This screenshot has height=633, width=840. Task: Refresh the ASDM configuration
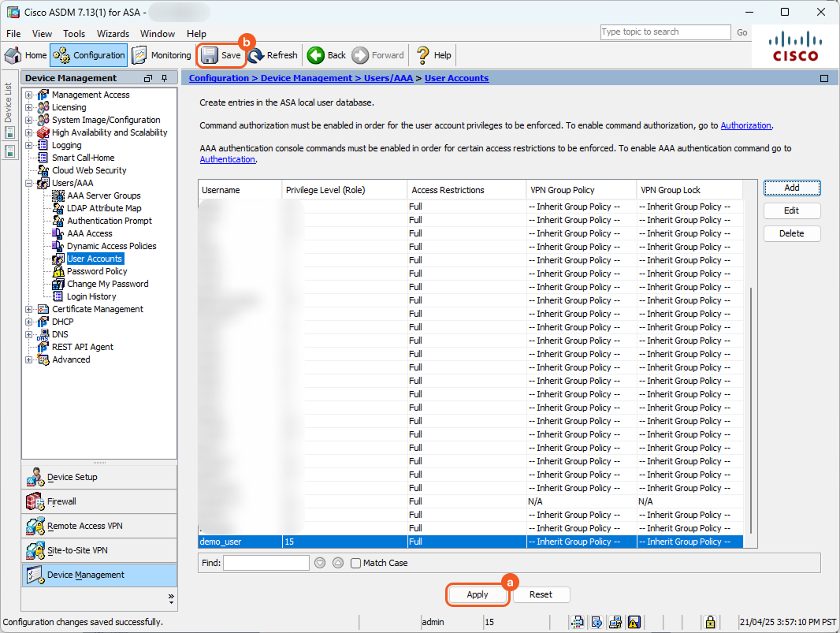click(256, 55)
